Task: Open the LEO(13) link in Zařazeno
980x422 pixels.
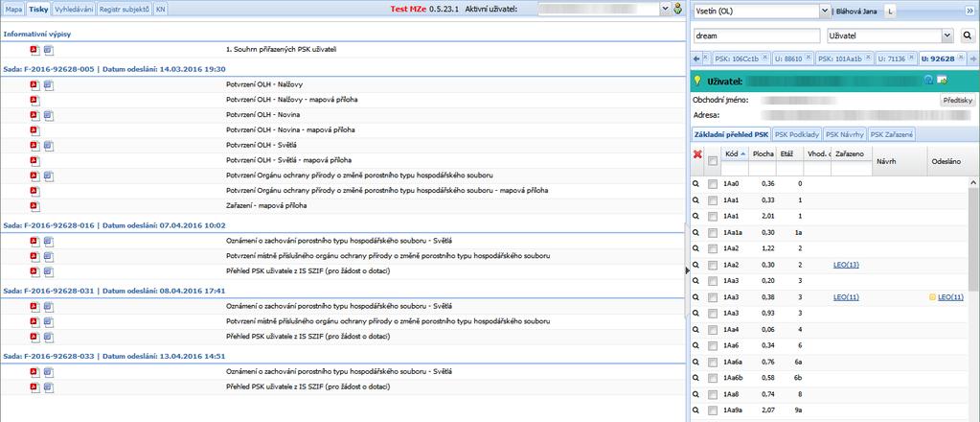Action: pyautogui.click(x=846, y=265)
